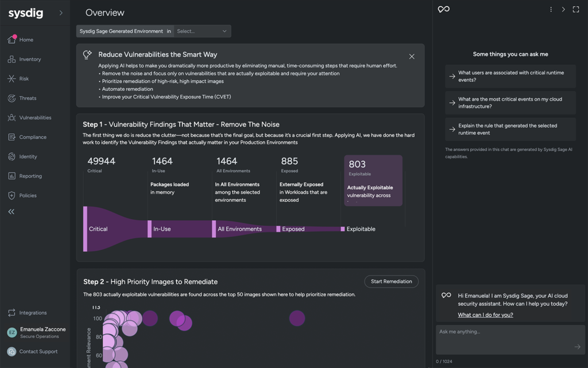Dismiss the Reduce Vulnerabilities banner
Viewport: 588px width, 368px height.
[412, 56]
